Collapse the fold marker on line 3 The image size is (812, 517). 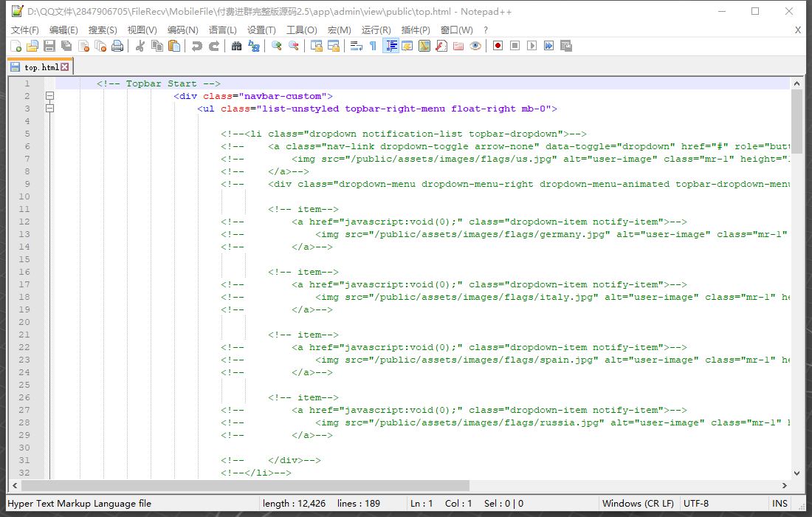point(49,109)
